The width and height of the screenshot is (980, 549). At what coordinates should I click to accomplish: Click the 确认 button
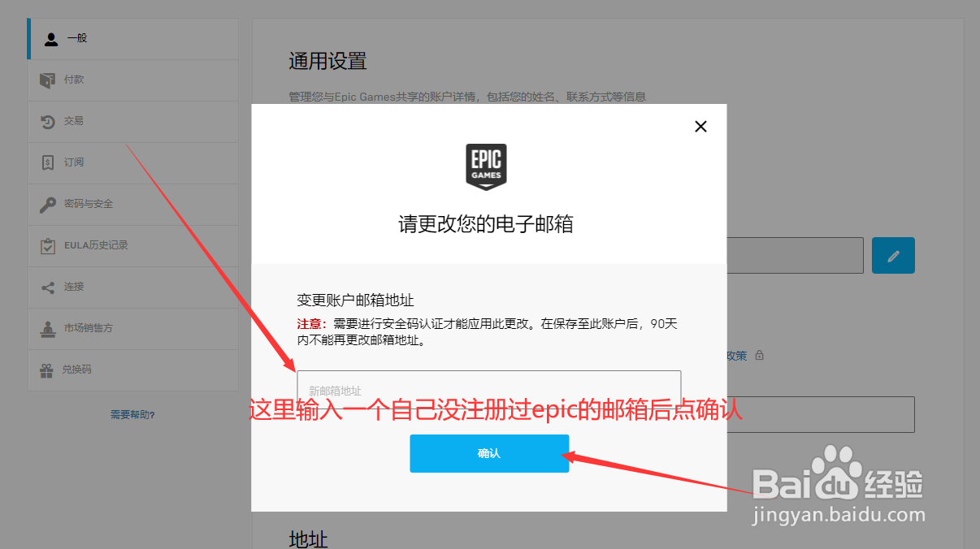[x=489, y=453]
